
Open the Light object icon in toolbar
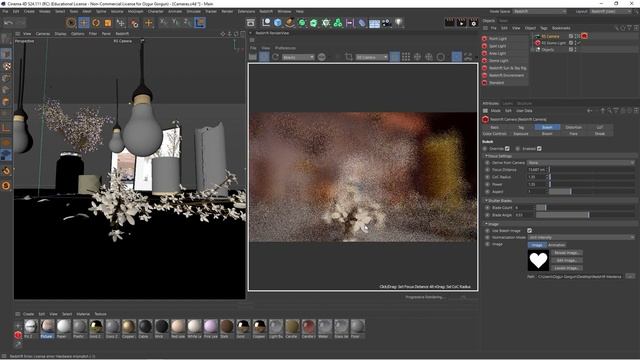click(x=399, y=23)
